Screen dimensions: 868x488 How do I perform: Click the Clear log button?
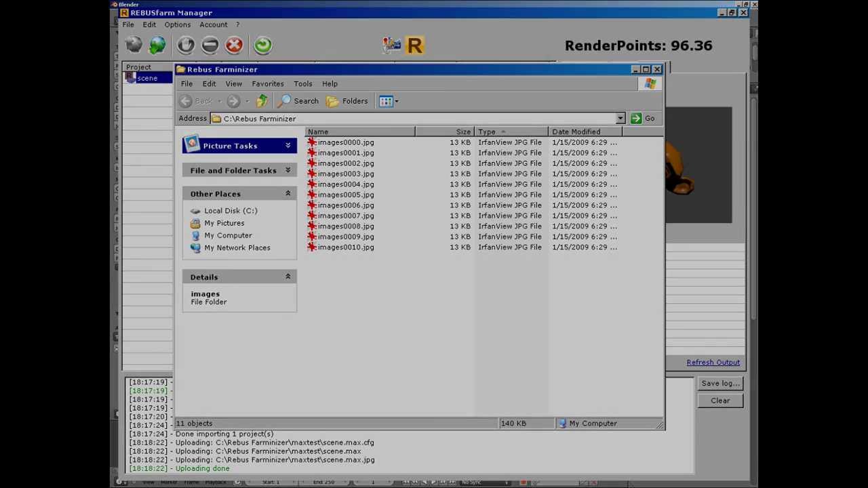(x=720, y=401)
